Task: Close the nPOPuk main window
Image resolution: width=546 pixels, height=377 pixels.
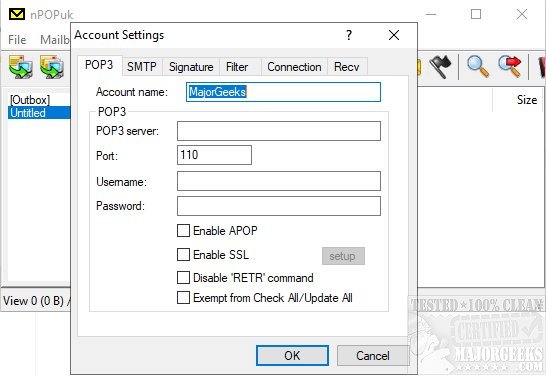Action: point(522,14)
